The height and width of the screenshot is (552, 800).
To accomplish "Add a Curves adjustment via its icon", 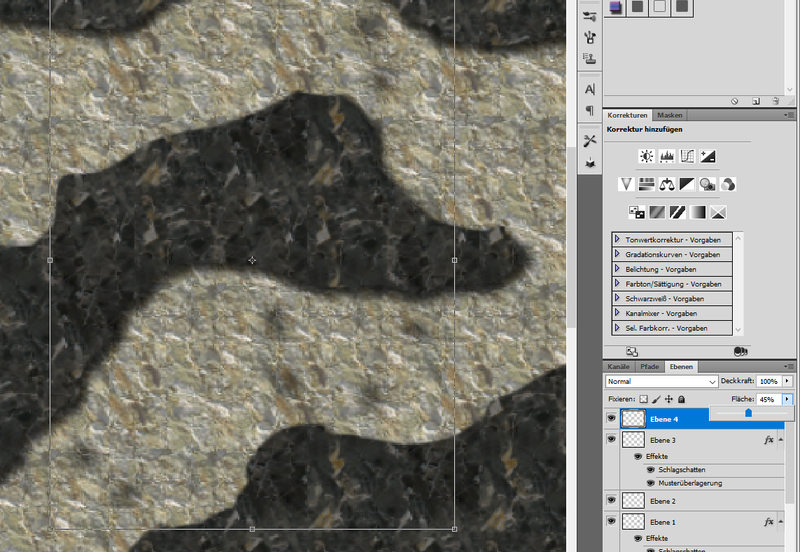I will coord(687,156).
